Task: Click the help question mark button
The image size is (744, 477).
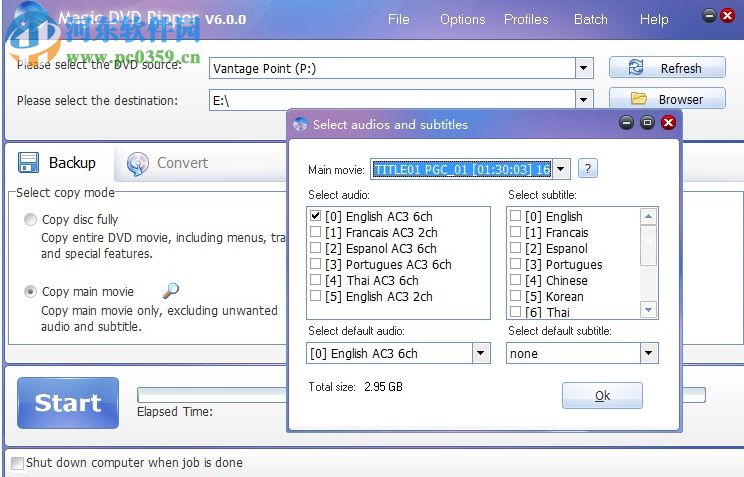Action: point(587,168)
